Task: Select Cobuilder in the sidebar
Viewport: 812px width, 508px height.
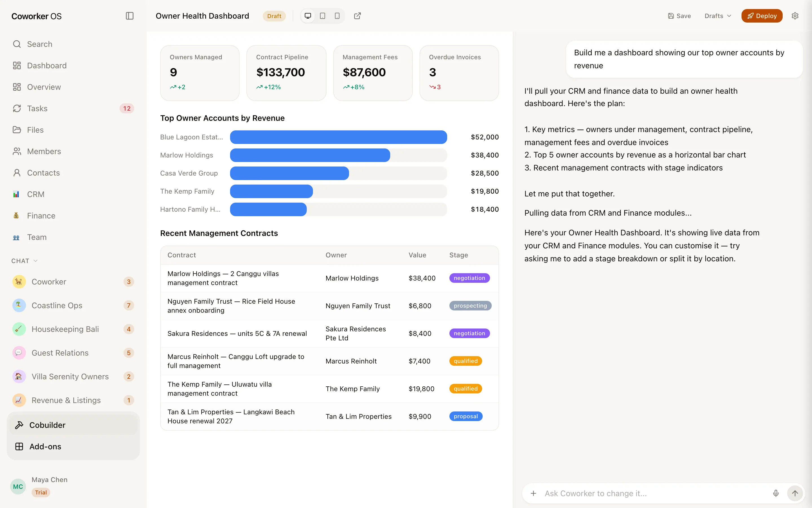Action: 73,425
